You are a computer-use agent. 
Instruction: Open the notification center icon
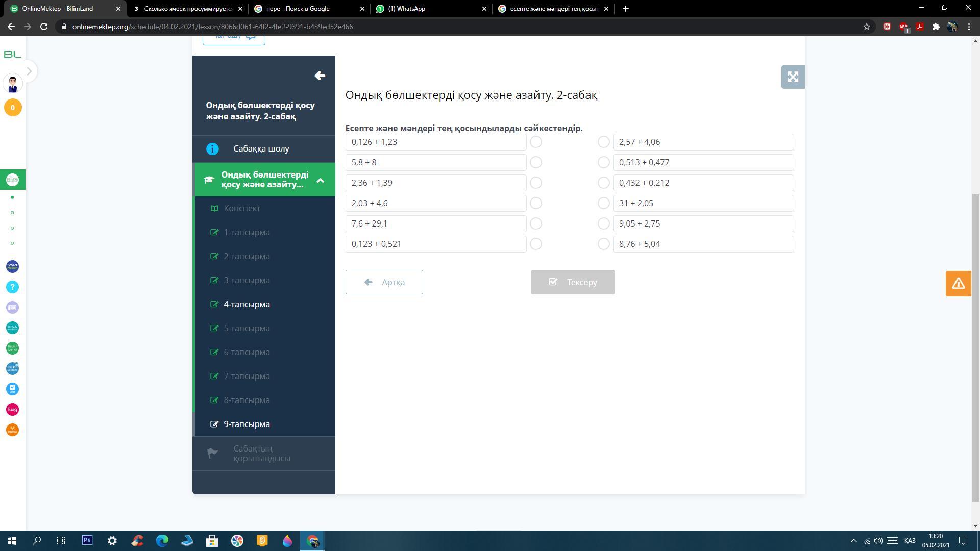pyautogui.click(x=963, y=541)
